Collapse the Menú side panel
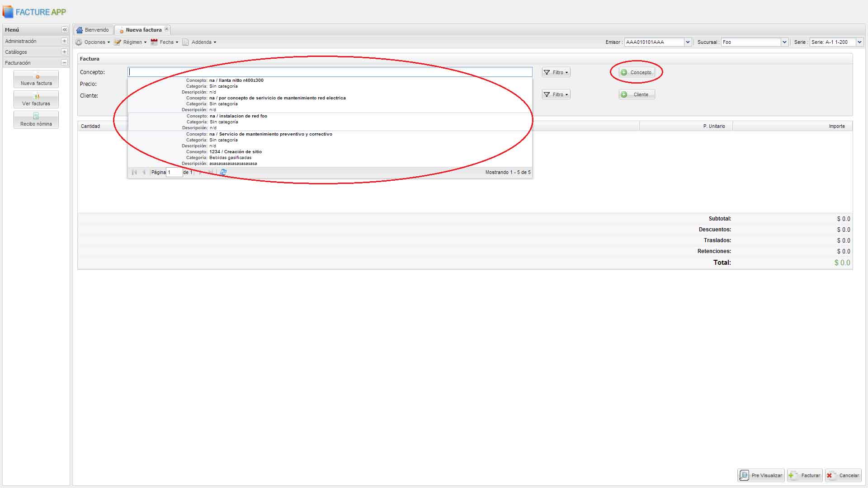 coord(65,30)
